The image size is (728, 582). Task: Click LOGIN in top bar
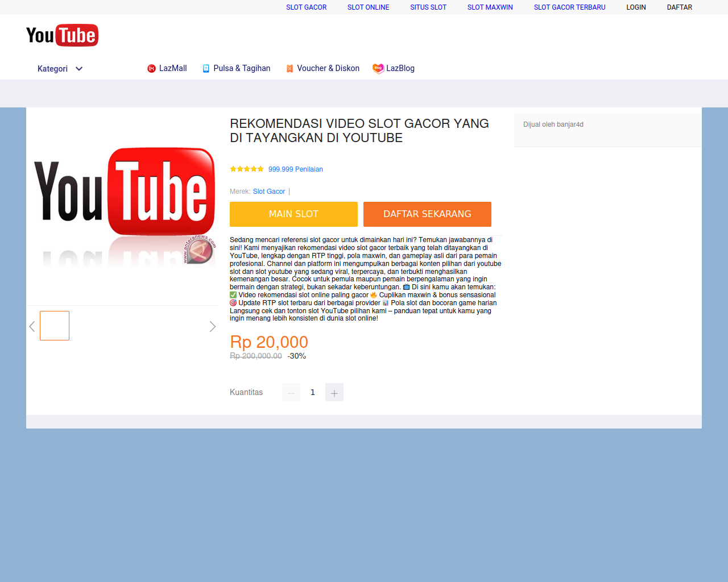point(636,7)
